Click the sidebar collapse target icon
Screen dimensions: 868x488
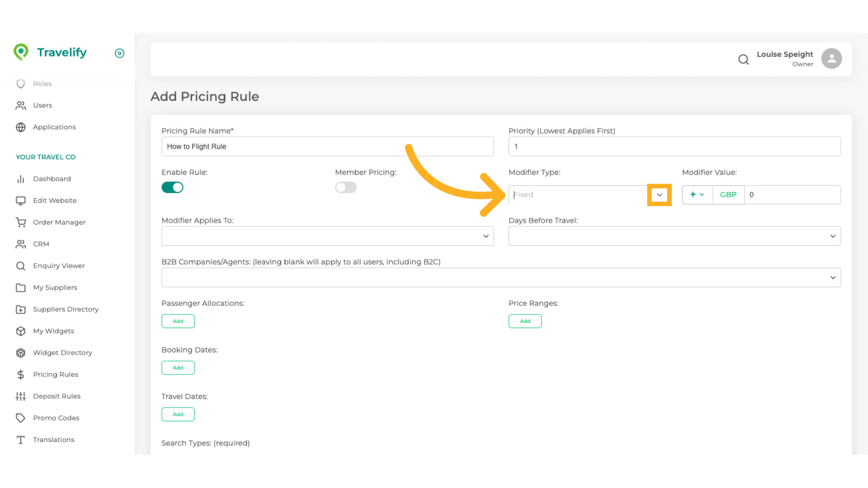click(119, 53)
